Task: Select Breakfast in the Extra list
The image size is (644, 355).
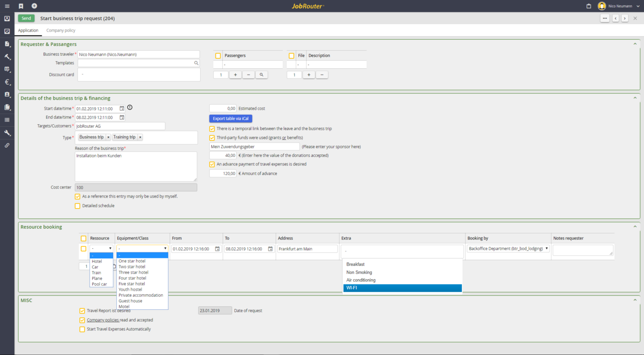Action: (x=403, y=264)
